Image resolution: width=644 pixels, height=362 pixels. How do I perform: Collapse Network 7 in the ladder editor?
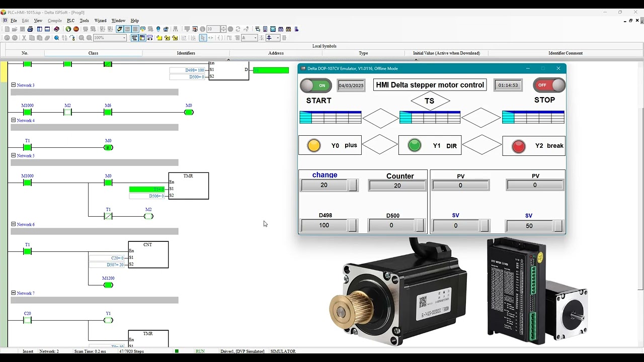(x=14, y=293)
